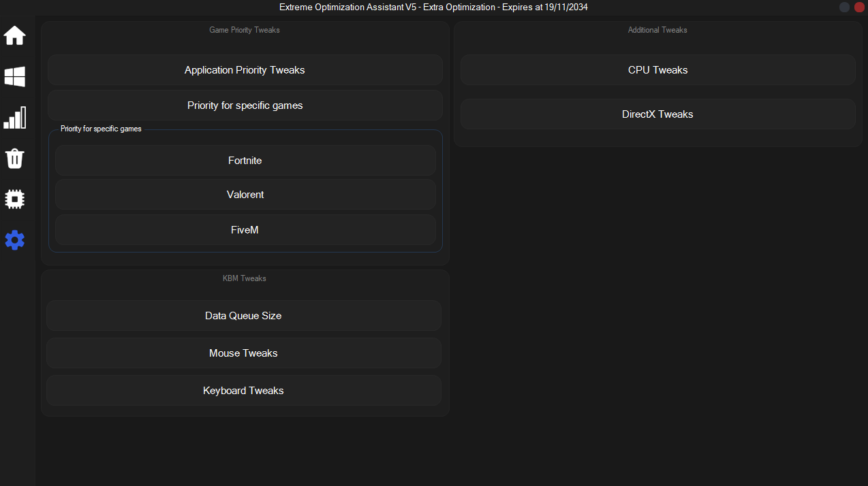Go to the Home page icon
This screenshot has width=868, height=486.
click(15, 35)
